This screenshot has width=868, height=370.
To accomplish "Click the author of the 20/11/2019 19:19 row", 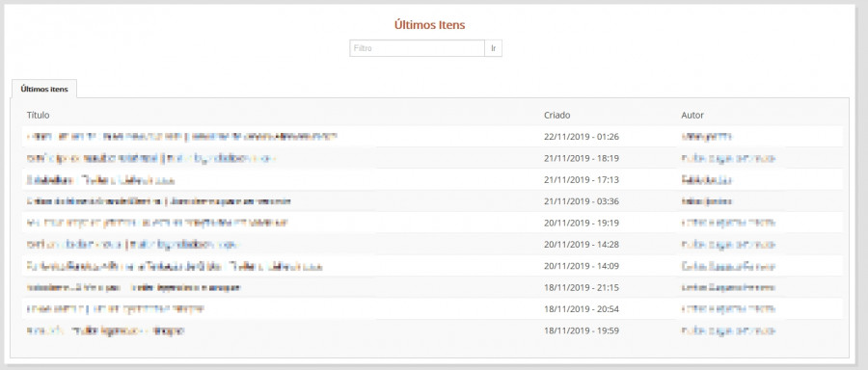I will pos(728,223).
